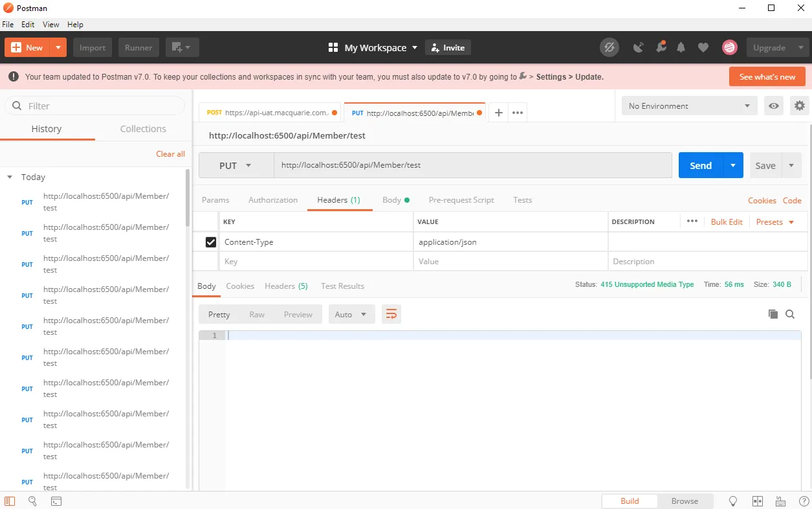
Task: Select the POST macquarie request tab
Action: (x=270, y=113)
